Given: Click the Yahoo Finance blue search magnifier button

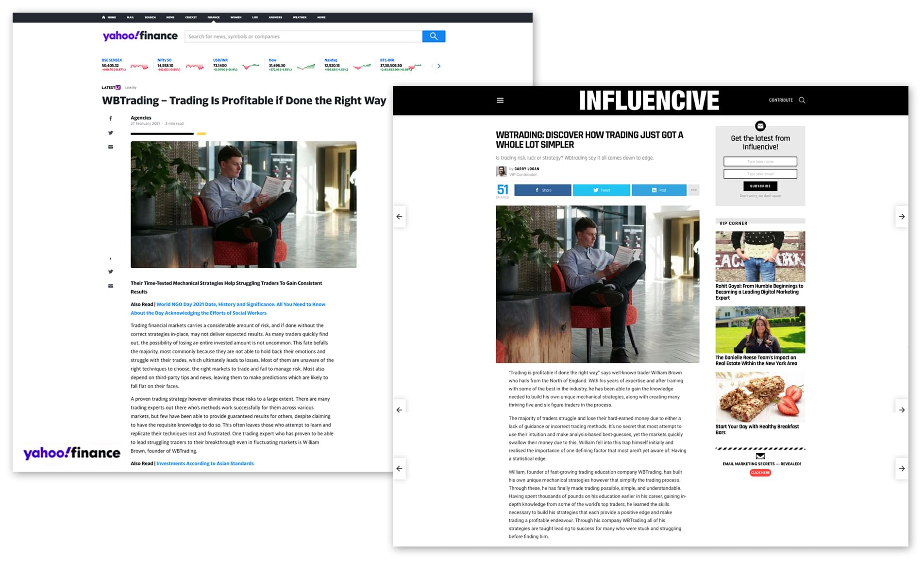Looking at the screenshot, I should click(434, 36).
